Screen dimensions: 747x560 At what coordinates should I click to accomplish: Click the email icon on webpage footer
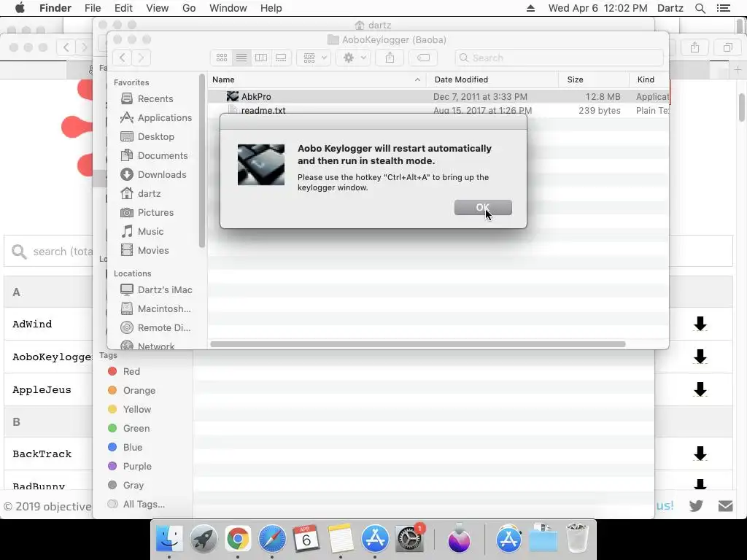click(726, 506)
